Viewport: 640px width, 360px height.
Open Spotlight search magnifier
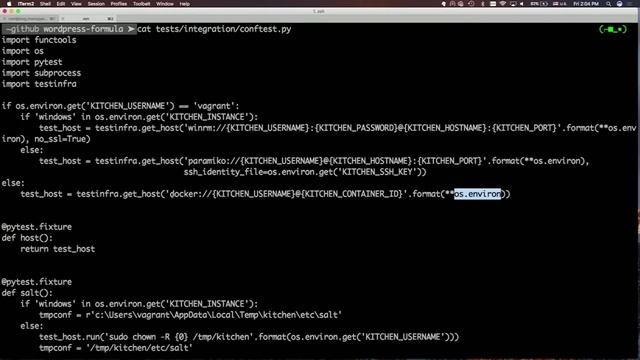[609, 4]
